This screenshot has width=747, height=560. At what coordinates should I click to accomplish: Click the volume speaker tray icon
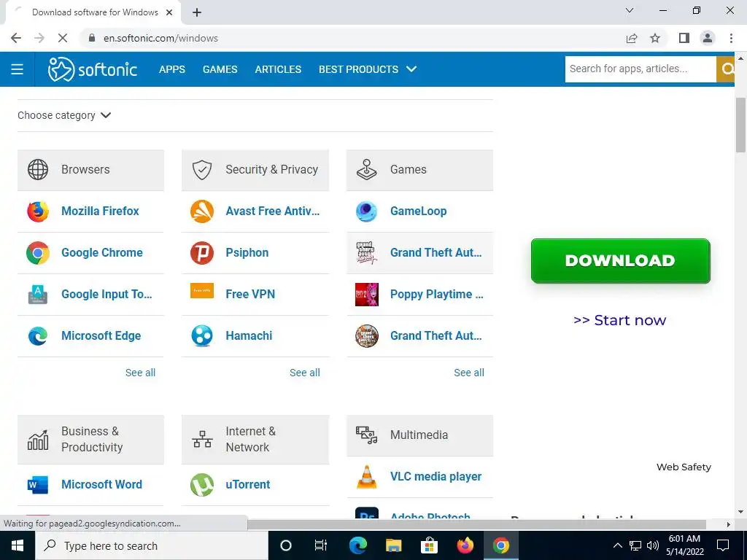(x=653, y=545)
